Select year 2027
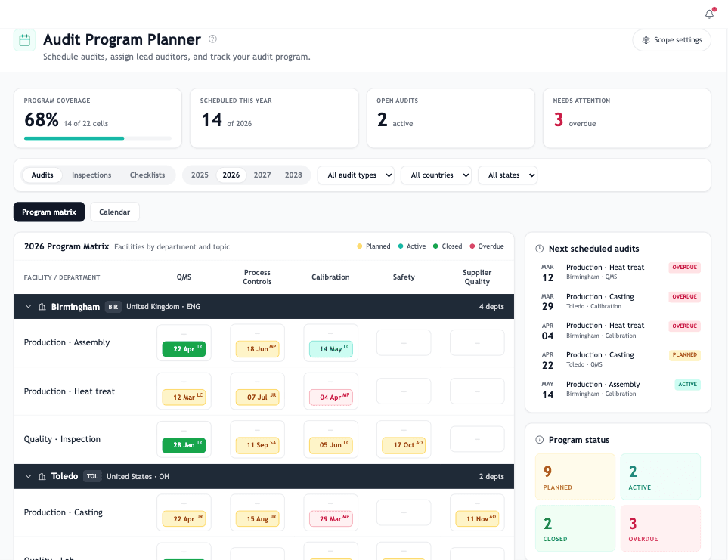This screenshot has height=560, width=728. pyautogui.click(x=262, y=175)
